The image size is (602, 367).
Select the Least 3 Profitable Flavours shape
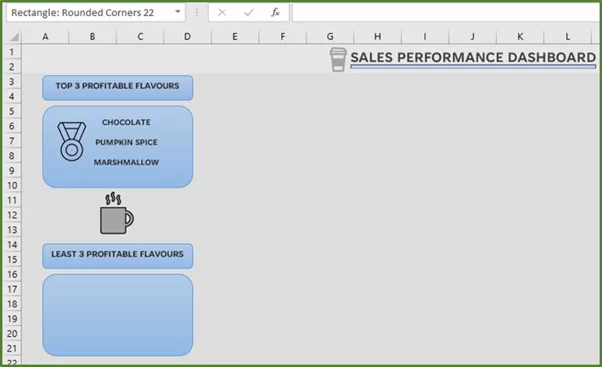pos(117,256)
